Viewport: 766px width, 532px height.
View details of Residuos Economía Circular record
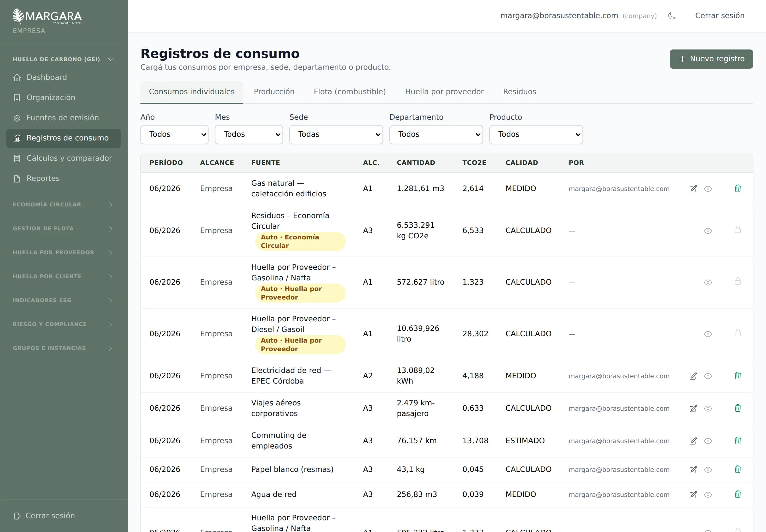(708, 231)
